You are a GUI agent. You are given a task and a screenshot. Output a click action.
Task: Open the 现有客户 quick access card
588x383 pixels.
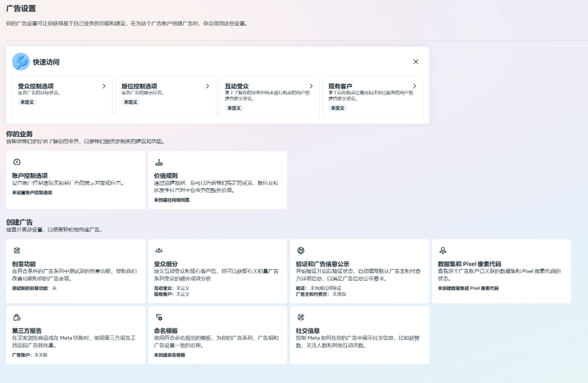[373, 97]
